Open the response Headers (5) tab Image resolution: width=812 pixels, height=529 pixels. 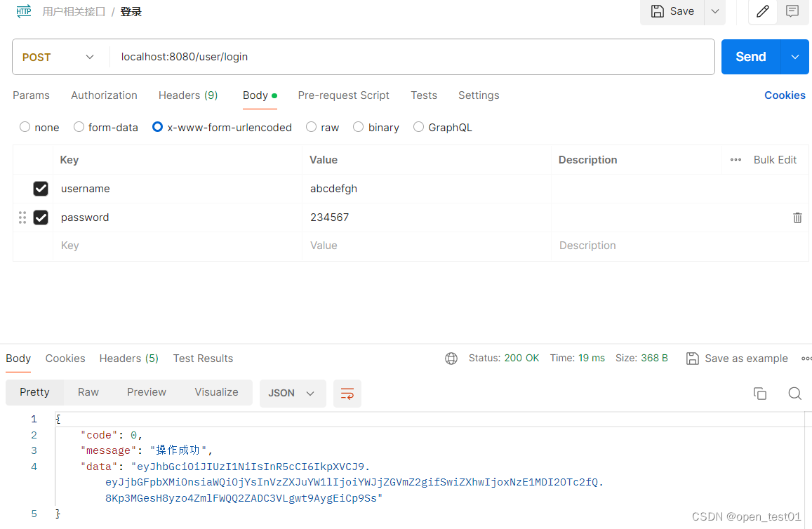click(129, 359)
